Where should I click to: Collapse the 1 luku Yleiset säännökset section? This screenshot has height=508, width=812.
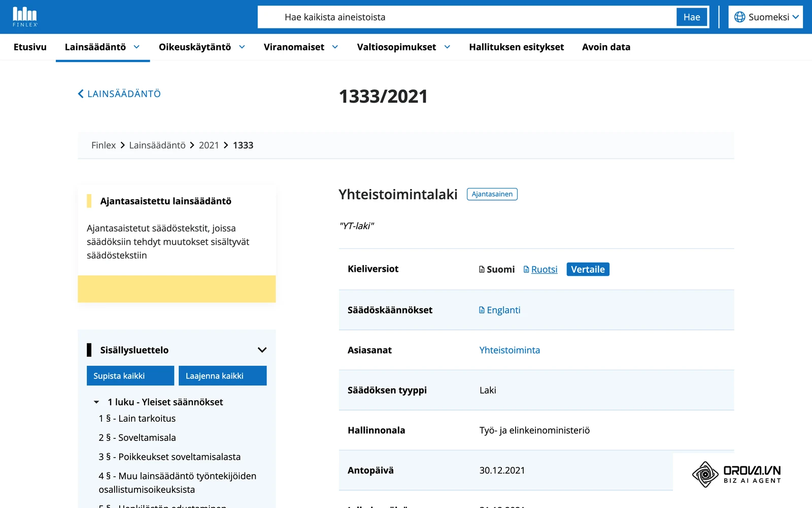pyautogui.click(x=96, y=402)
